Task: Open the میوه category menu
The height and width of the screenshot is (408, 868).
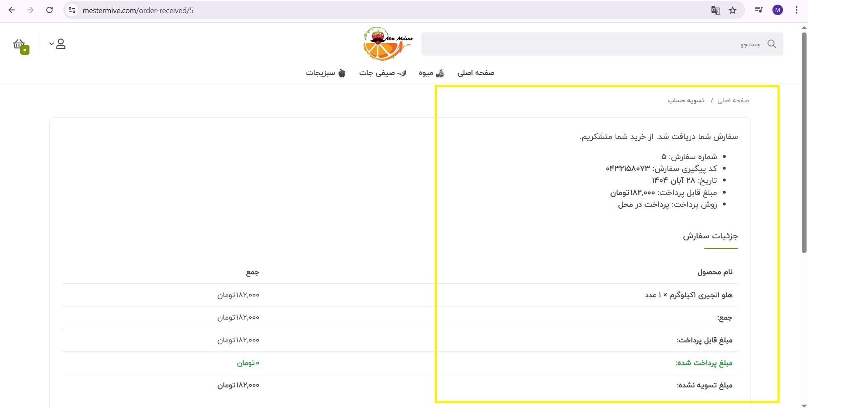Action: click(x=431, y=73)
